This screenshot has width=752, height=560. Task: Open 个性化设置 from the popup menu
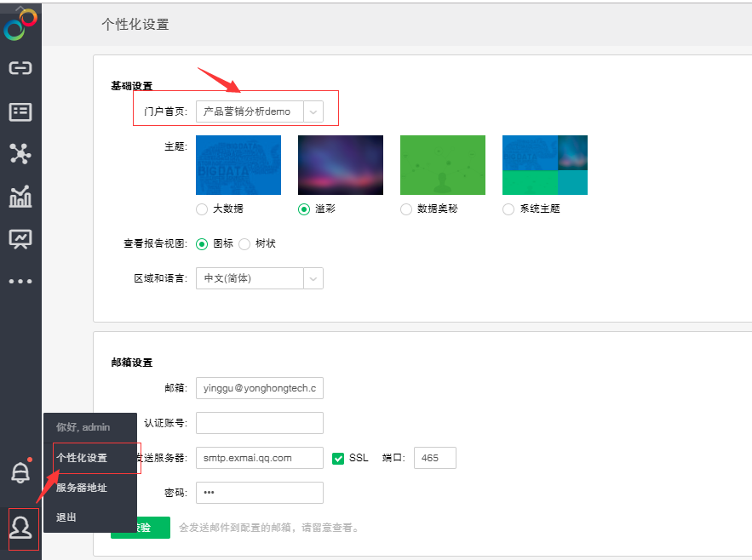click(81, 458)
